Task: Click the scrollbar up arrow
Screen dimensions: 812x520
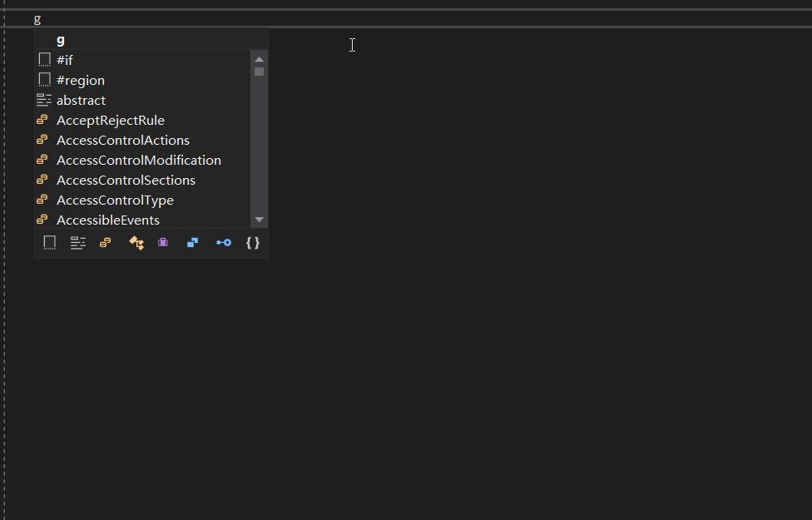Action: point(259,59)
